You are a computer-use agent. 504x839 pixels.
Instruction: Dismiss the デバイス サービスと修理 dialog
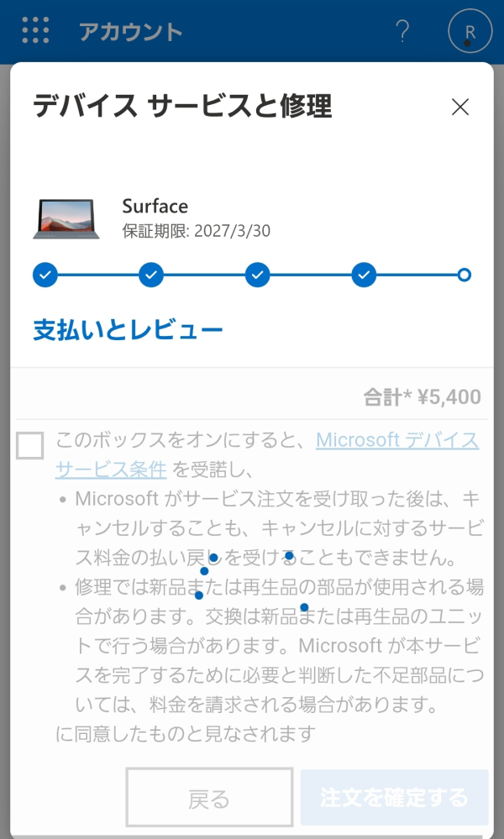point(460,107)
